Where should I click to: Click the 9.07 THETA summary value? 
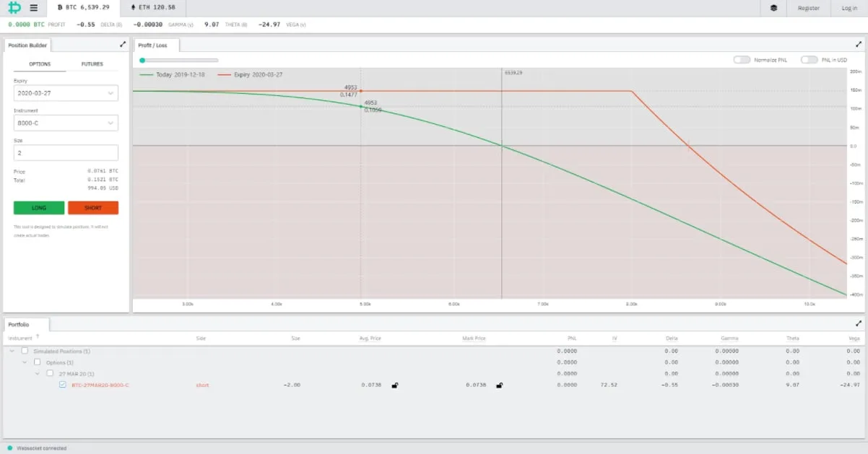tap(212, 24)
